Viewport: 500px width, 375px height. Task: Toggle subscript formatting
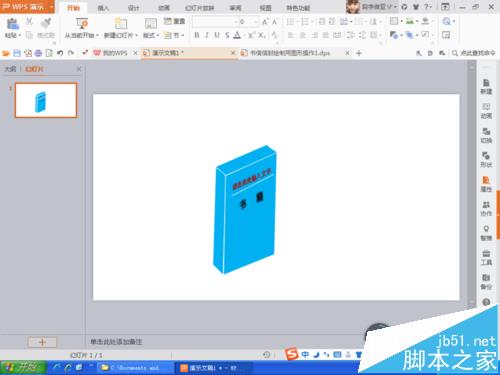pos(262,35)
